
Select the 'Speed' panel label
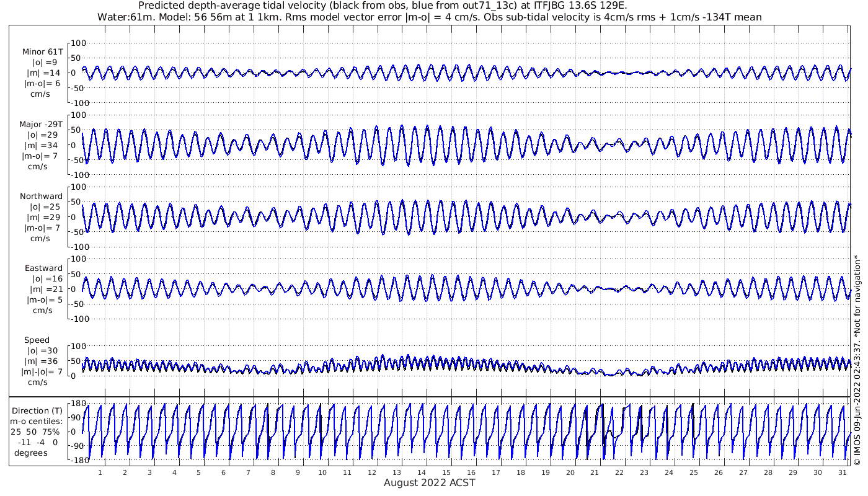pos(37,340)
